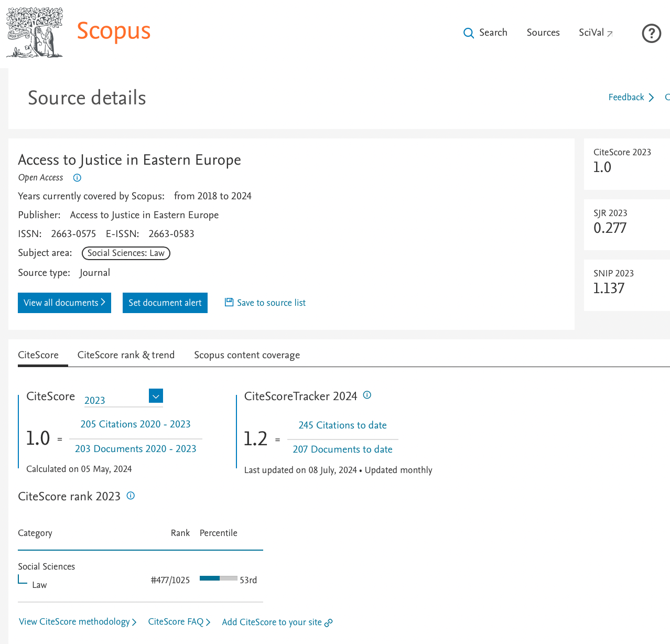Open the 205 Citations 2020 - 2023 link
The image size is (670, 644).
coord(135,424)
